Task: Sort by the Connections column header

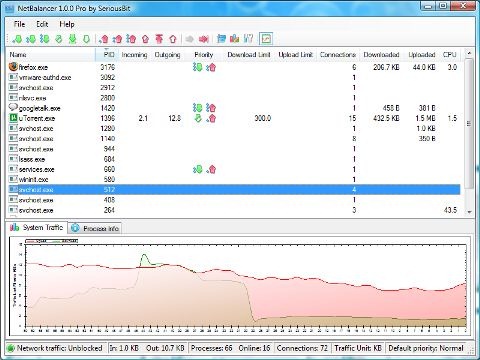Action: [x=337, y=55]
